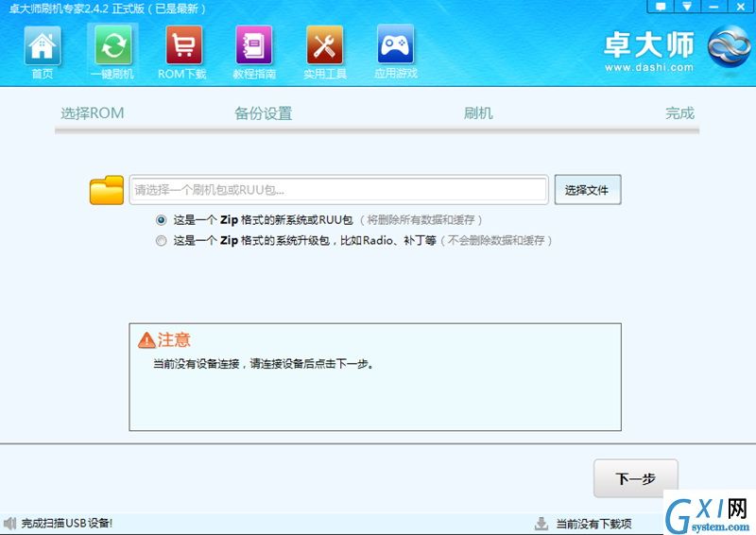Open the title bar dropdown menu arrow
756x535 pixels.
(687, 7)
